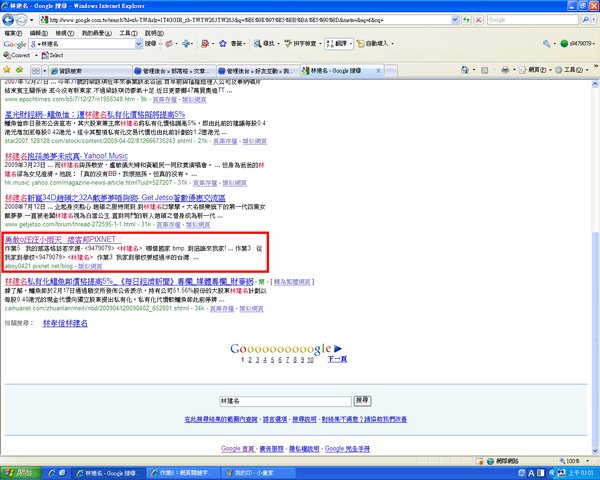Image resolution: width=600 pixels, height=480 pixels.
Task: Launch IE from the quick launch bar
Action: (x=52, y=473)
